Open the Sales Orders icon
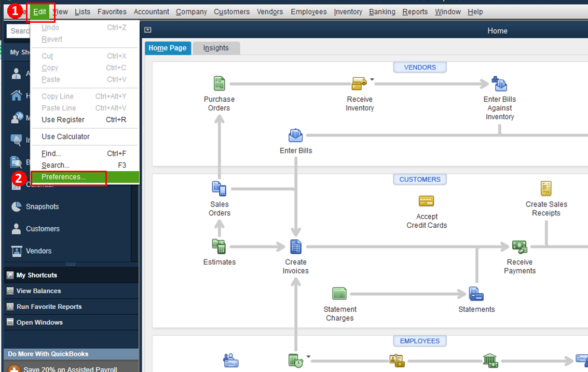Viewport: 588px width, 372px height. pos(220,189)
